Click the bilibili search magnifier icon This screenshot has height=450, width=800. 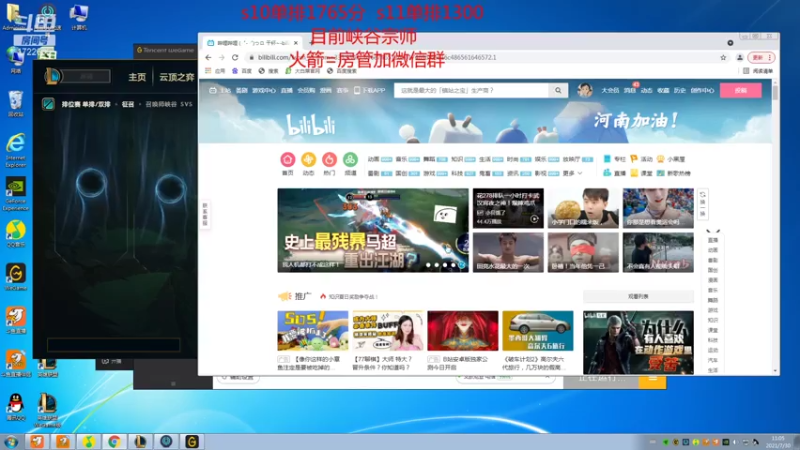tap(558, 90)
